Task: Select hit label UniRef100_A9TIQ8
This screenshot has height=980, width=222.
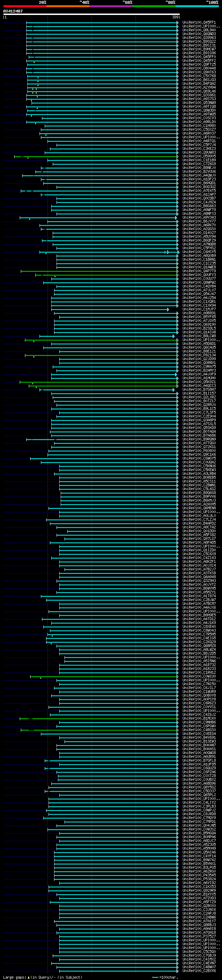Action: tap(199, 106)
